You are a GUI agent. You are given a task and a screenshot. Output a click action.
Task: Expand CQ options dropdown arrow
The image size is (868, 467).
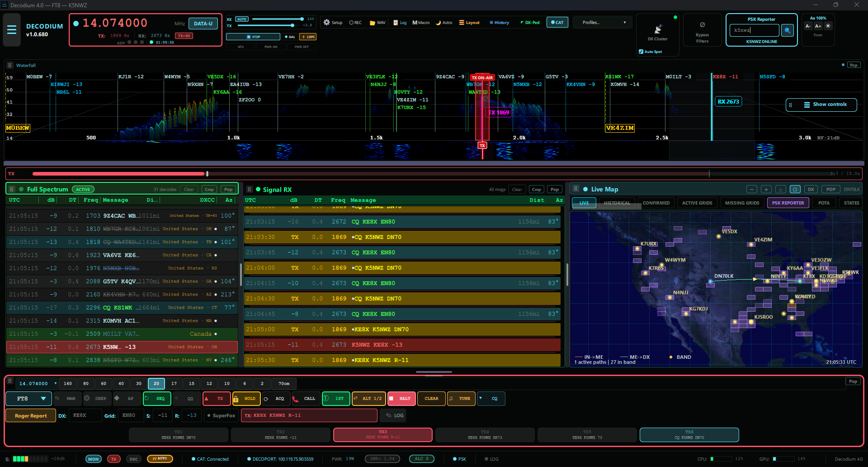[x=481, y=399]
